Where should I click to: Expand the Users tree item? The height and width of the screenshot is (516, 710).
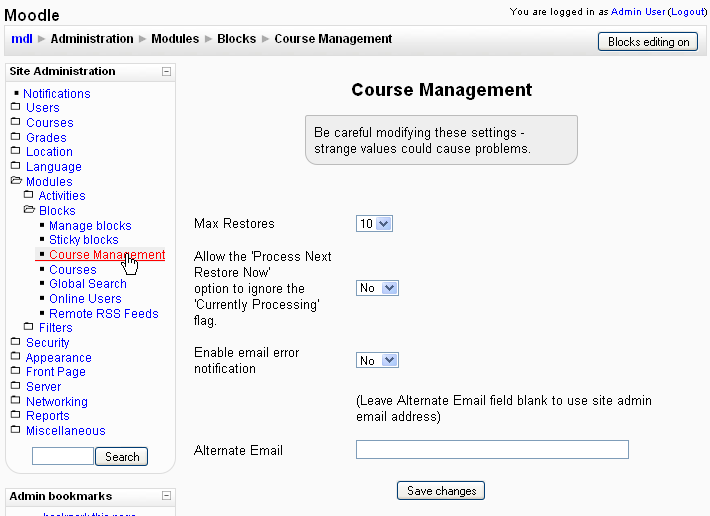[x=43, y=108]
